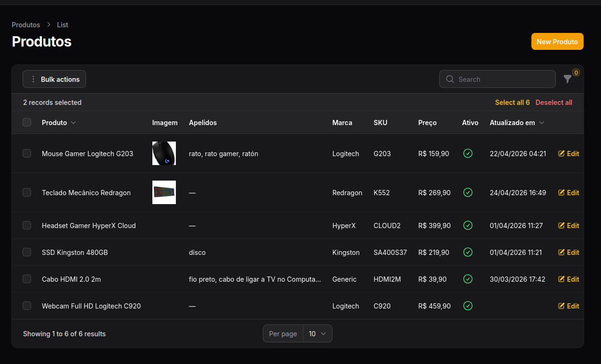
Task: Click Select all 6
Action: pos(512,103)
